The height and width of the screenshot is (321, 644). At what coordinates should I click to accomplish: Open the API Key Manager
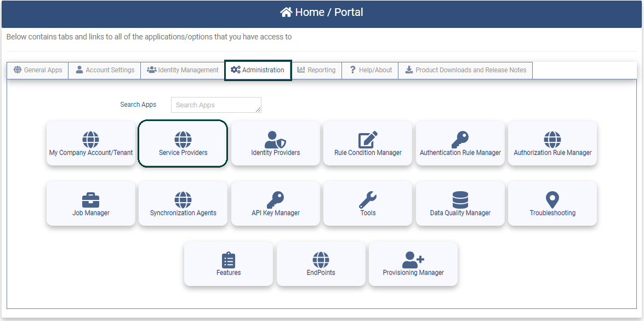point(275,203)
